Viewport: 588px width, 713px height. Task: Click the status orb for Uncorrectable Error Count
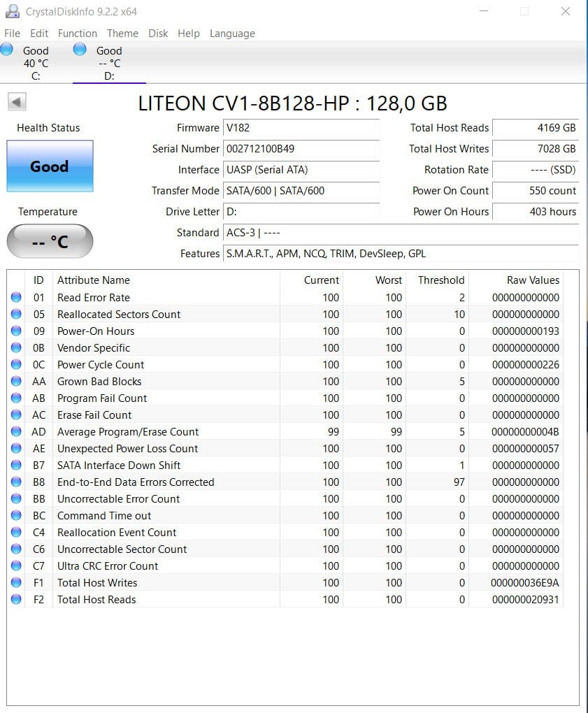pos(16,499)
